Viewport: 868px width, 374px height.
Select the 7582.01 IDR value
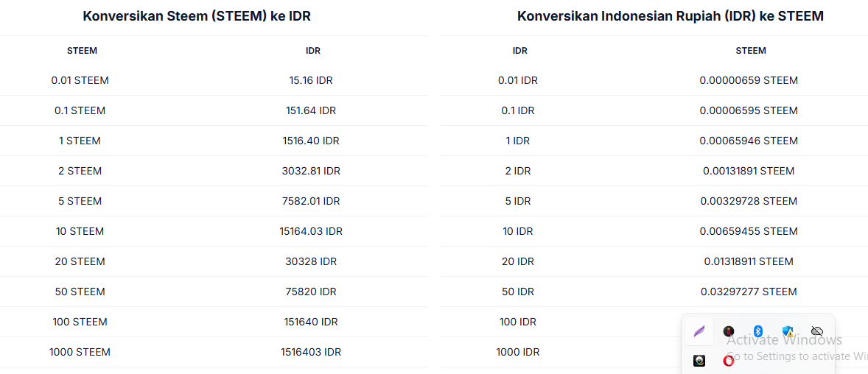click(310, 201)
